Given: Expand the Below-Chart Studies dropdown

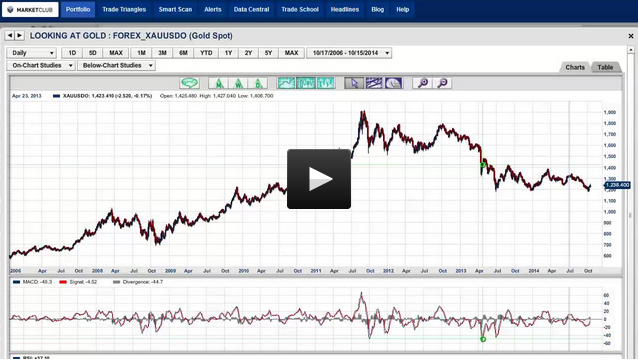Looking at the screenshot, I should [x=116, y=65].
